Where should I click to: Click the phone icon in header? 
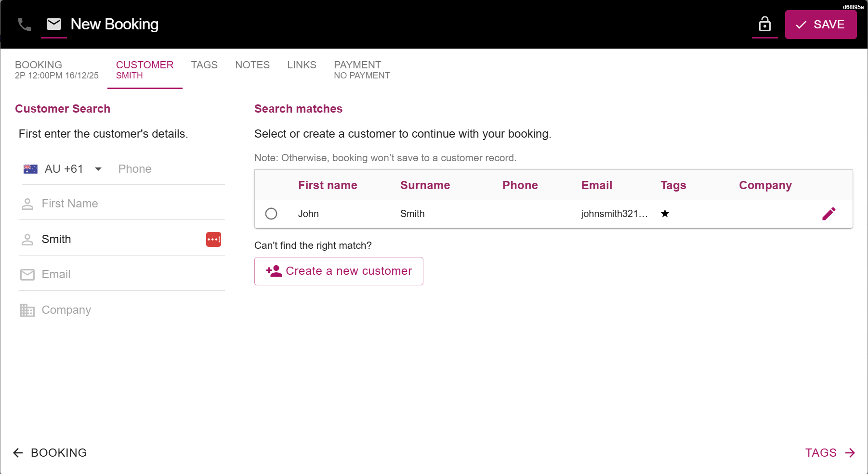tap(25, 25)
